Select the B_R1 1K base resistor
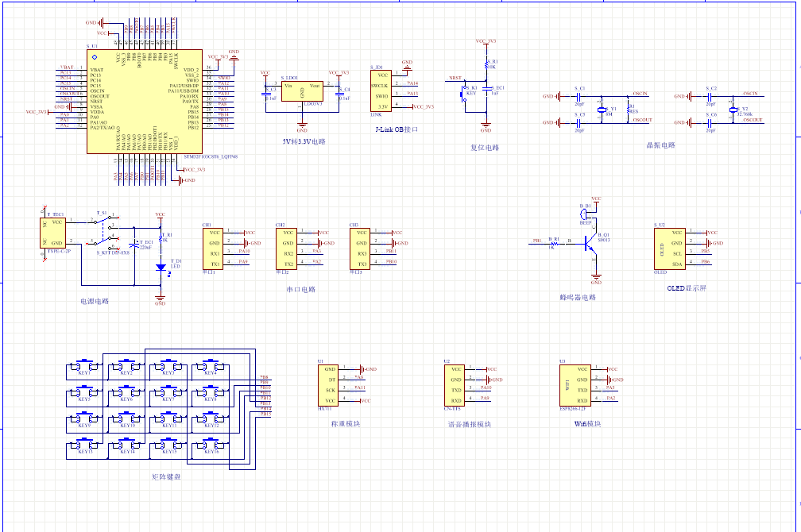This screenshot has width=801, height=532. [554, 244]
